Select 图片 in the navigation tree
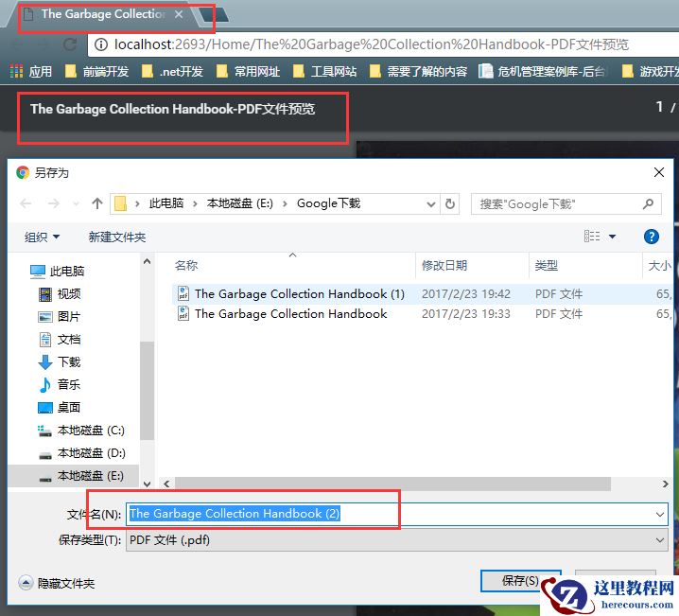The height and width of the screenshot is (616, 679). 59,317
